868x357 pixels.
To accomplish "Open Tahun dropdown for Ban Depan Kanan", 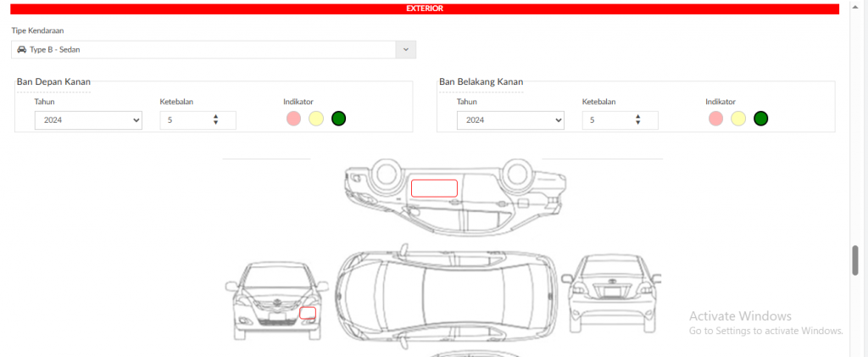I will (88, 120).
